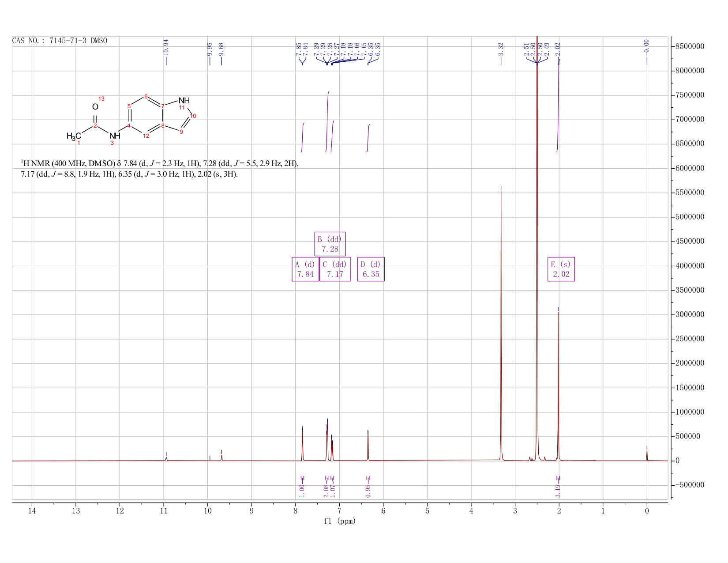728x563 pixels.
Task: Click the integral value 2.08
Action: point(327,490)
